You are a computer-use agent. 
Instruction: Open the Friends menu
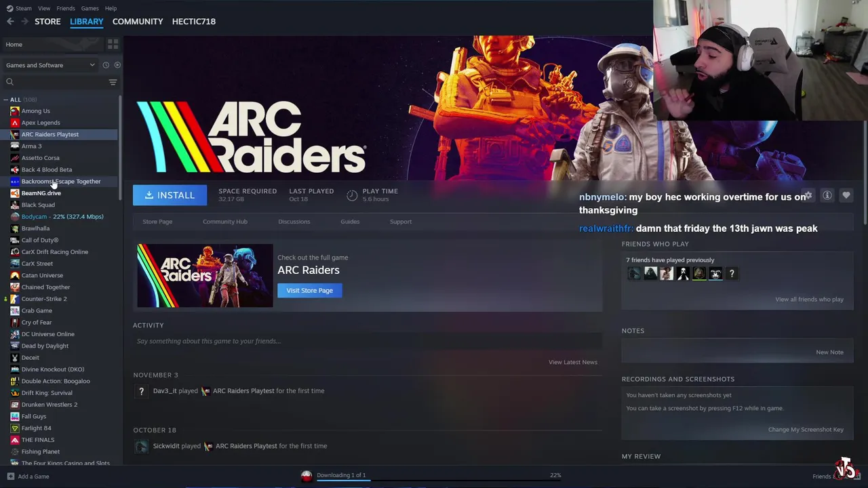(66, 8)
